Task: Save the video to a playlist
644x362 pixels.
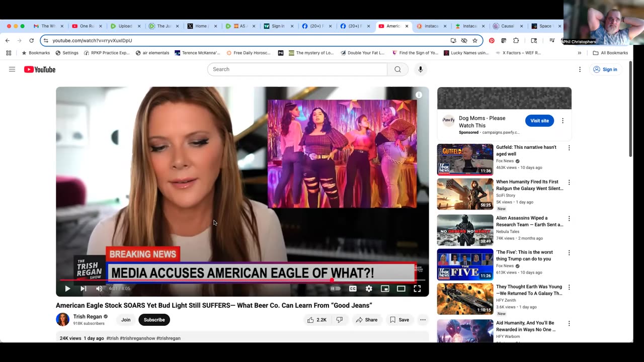Action: click(399, 320)
